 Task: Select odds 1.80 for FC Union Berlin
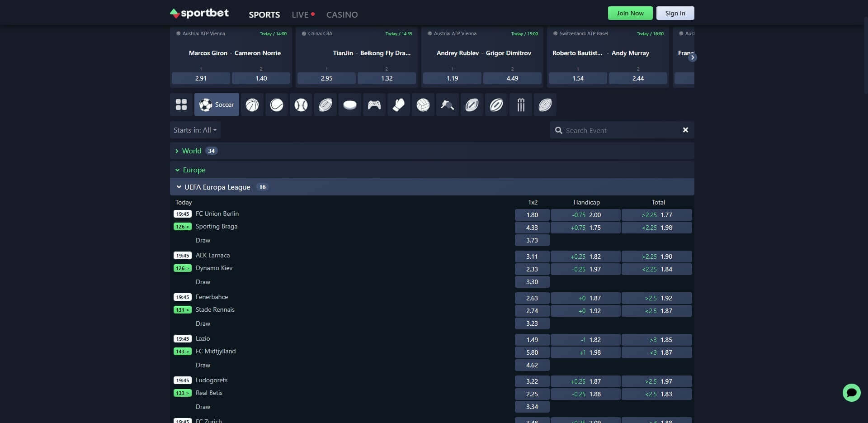(x=532, y=214)
